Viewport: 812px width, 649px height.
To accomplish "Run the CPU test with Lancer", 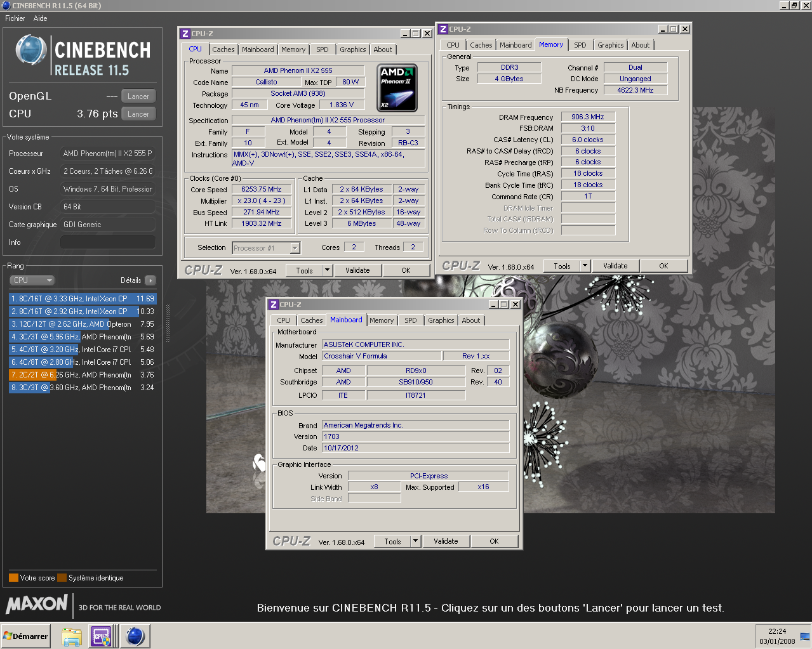I will click(x=138, y=114).
